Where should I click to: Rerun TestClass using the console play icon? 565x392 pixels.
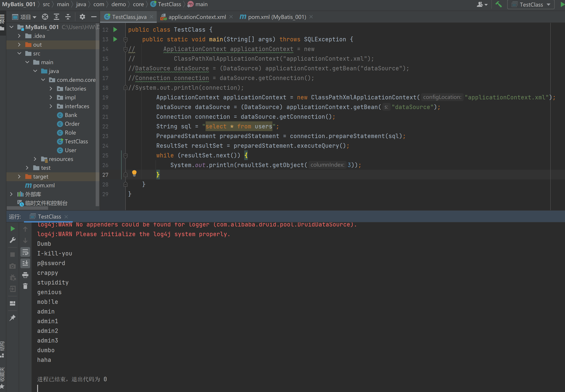point(13,229)
